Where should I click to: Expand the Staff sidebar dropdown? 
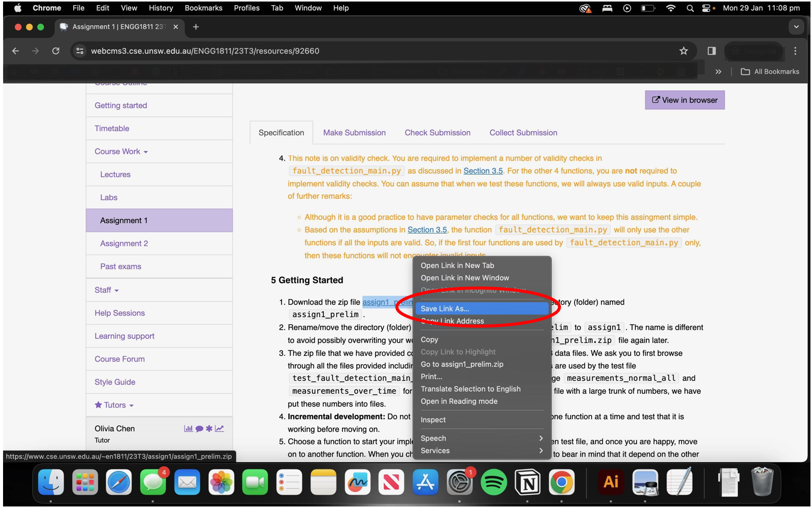[x=107, y=290]
